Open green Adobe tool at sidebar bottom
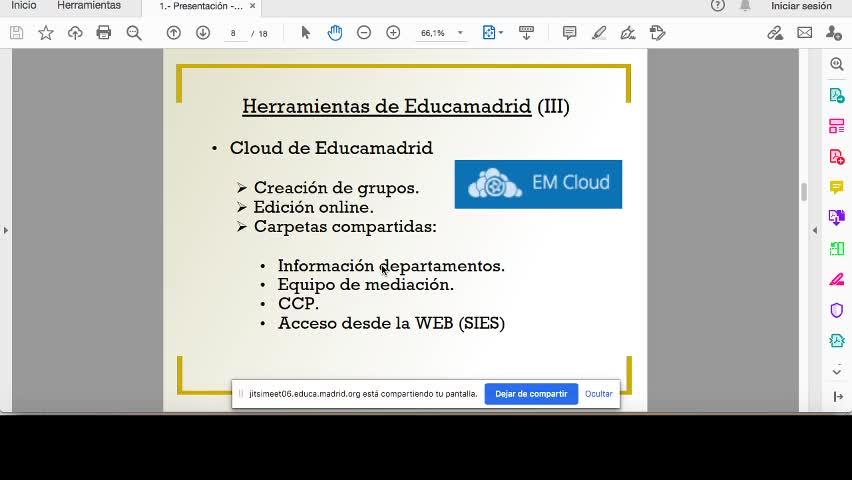 pos(837,340)
